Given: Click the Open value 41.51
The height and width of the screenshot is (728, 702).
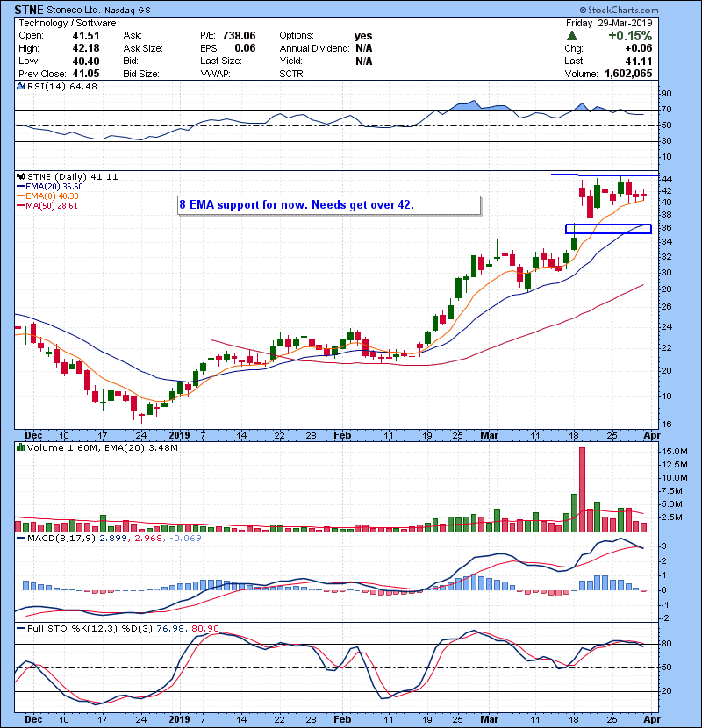Looking at the screenshot, I should 86,36.
